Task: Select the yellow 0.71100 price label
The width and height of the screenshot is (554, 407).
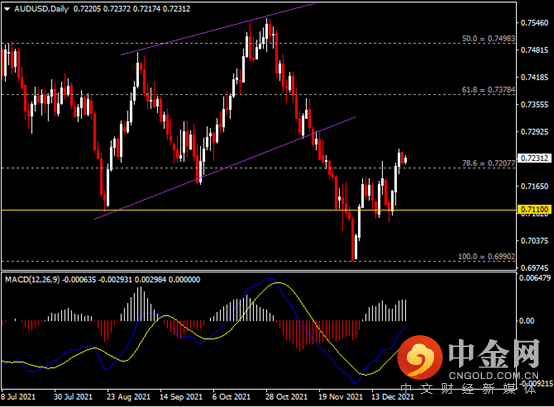Action: 534,210
